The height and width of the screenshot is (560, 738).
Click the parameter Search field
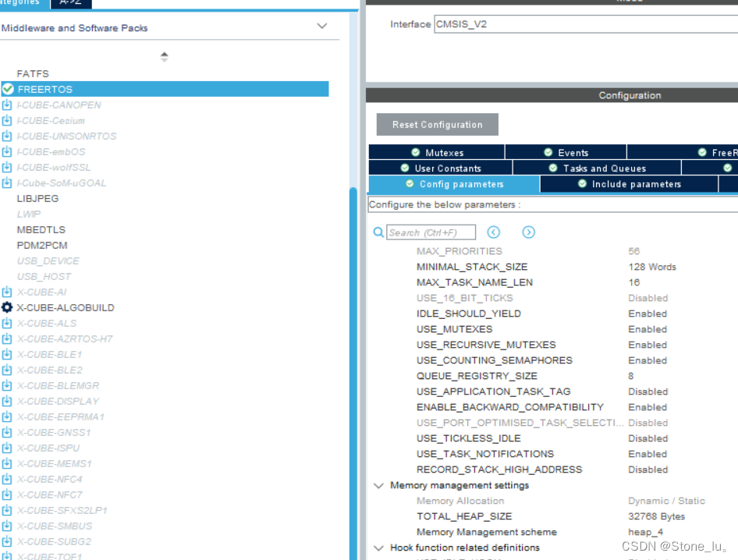[x=431, y=232]
